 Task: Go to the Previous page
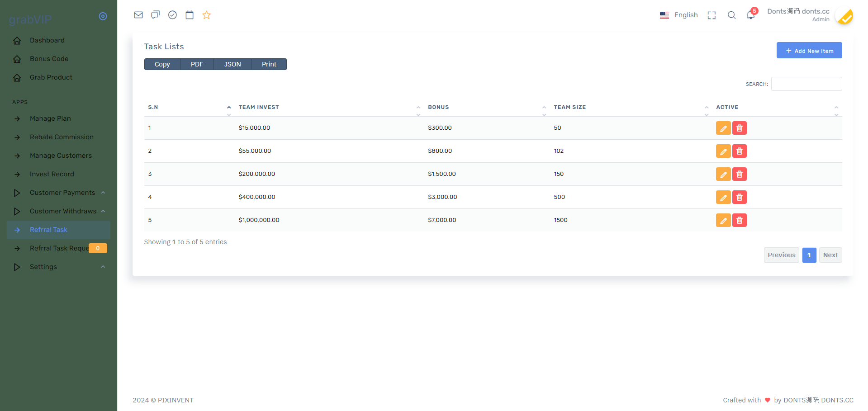click(x=782, y=255)
